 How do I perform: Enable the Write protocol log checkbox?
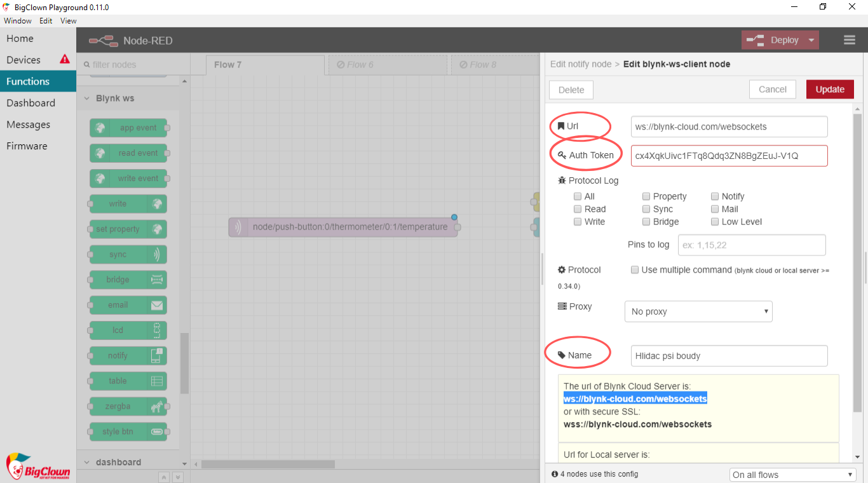[578, 222]
